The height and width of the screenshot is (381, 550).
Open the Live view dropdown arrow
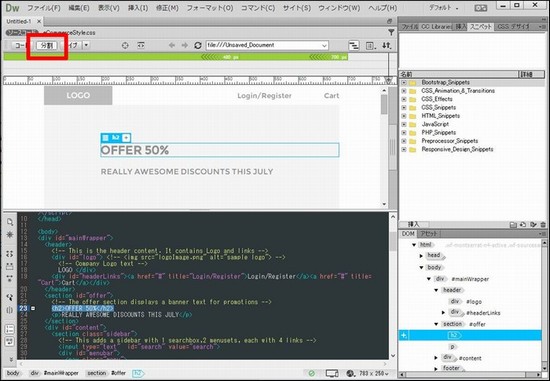pos(86,46)
